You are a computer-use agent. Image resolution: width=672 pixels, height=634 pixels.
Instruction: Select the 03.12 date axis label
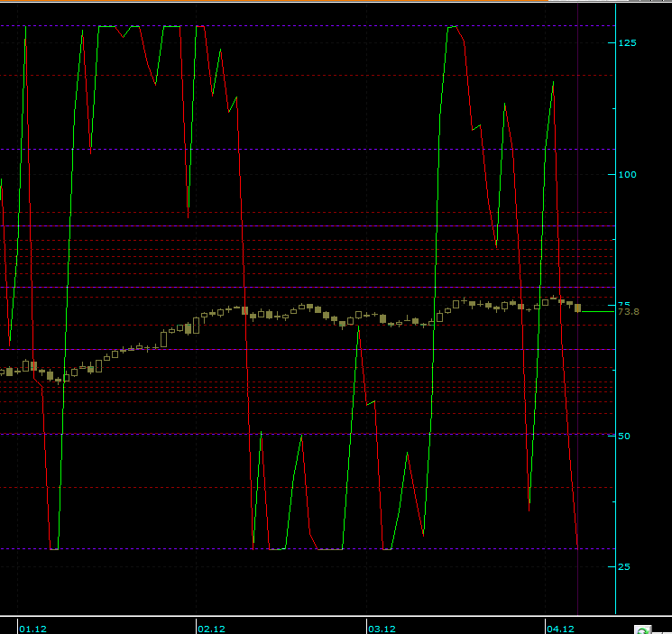coord(382,629)
